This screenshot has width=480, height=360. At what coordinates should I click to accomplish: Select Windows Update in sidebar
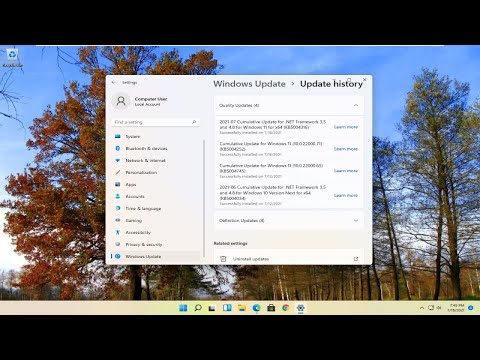point(156,256)
